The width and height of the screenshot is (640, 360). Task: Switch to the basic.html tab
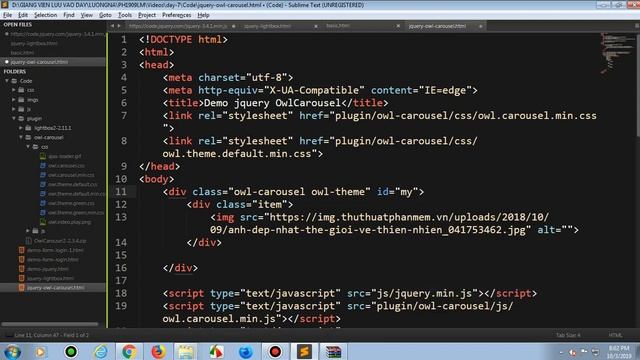(338, 26)
